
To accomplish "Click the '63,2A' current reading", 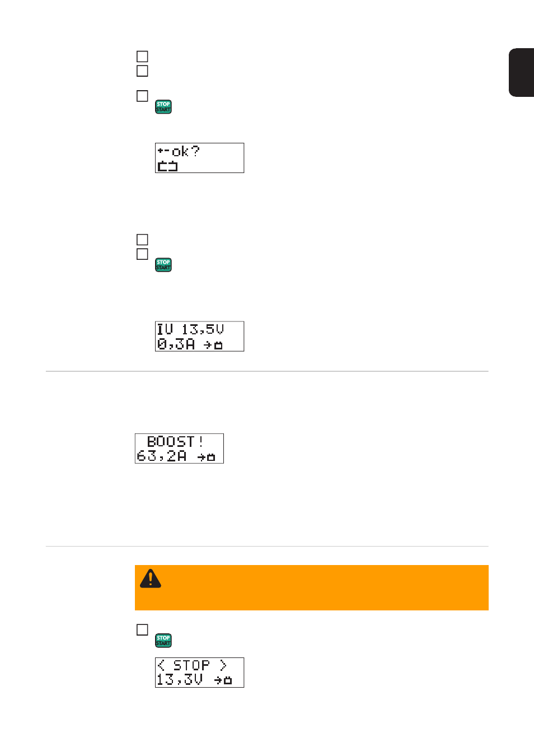I will pyautogui.click(x=162, y=456).
